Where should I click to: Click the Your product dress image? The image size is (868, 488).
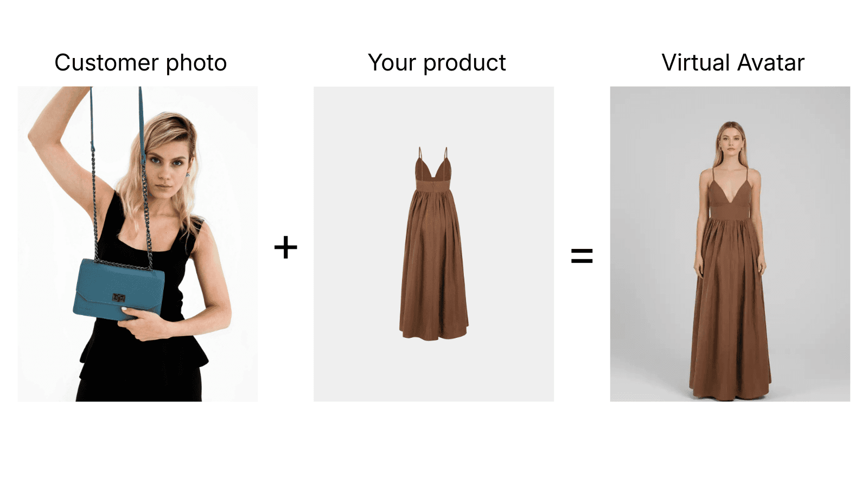(433, 244)
